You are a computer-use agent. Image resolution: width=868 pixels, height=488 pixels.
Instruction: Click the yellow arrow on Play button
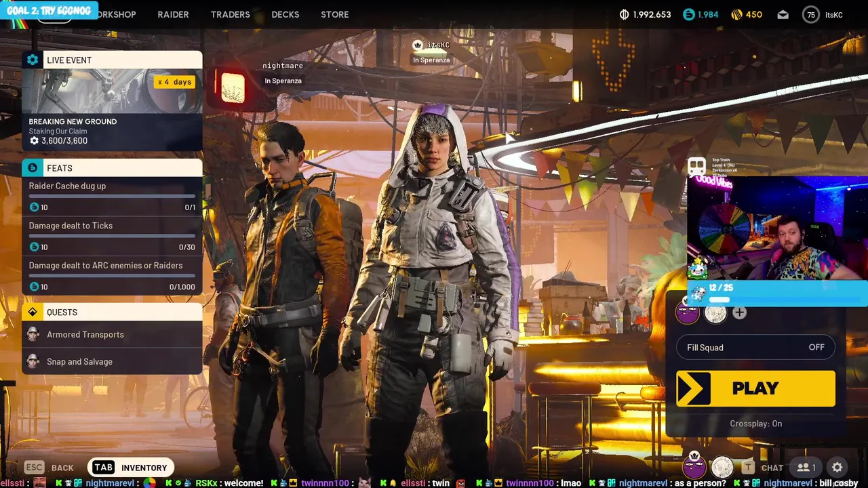click(694, 388)
